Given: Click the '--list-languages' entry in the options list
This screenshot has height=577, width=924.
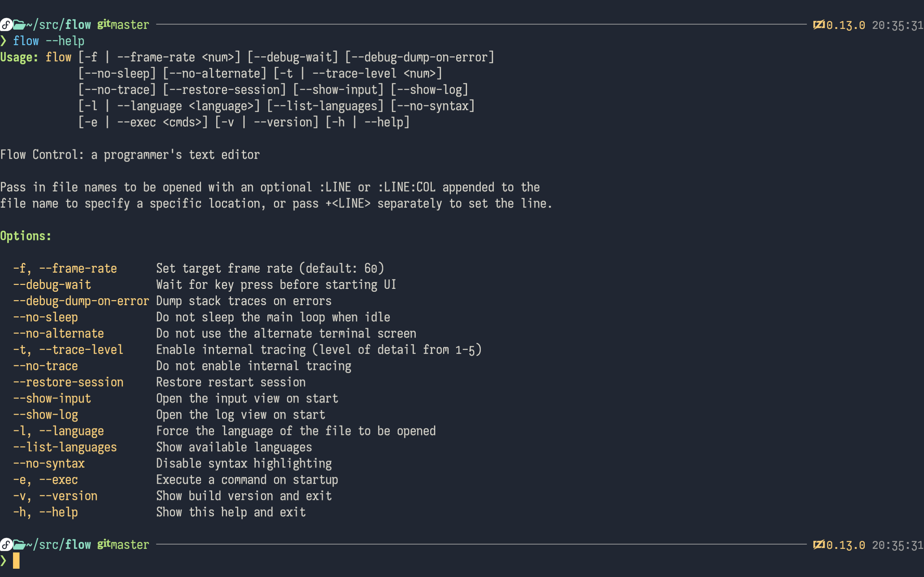Looking at the screenshot, I should click(x=65, y=447).
